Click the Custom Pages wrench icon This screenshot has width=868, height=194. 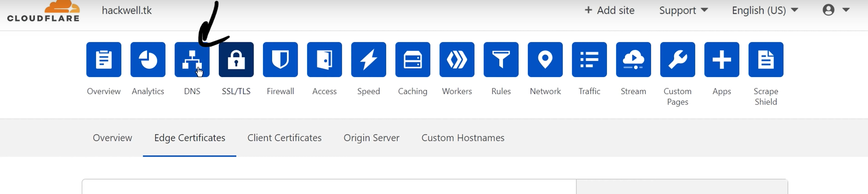(x=677, y=60)
